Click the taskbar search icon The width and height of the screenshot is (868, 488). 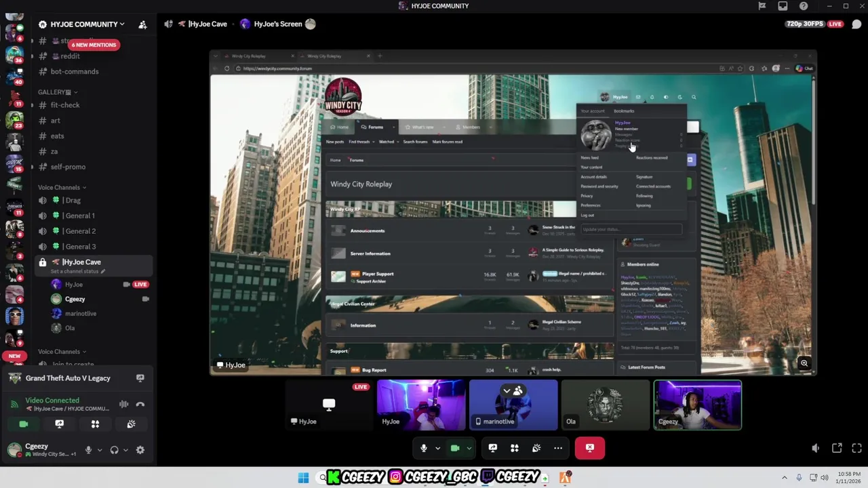[x=323, y=478]
